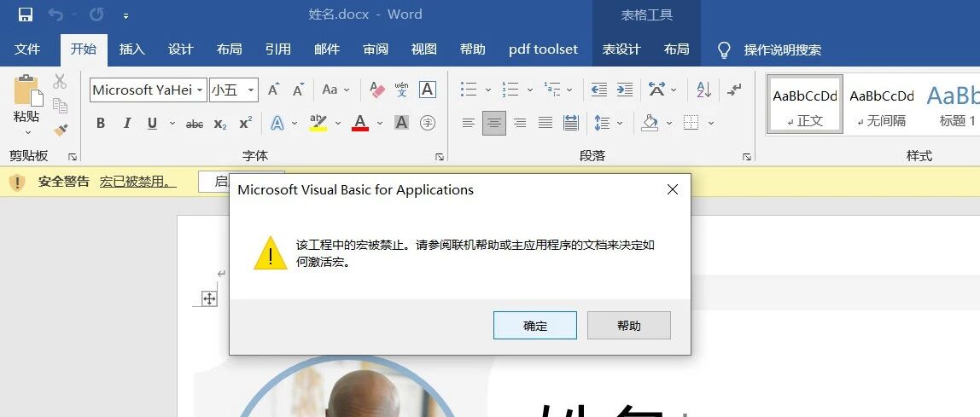Click the Cut scissors icon

[x=60, y=81]
